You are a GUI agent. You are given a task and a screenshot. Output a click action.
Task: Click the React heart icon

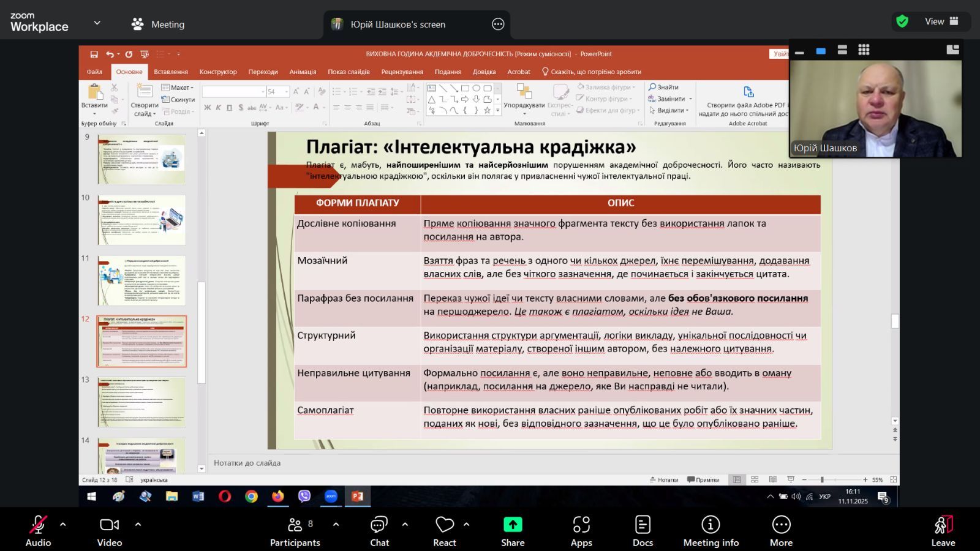(x=444, y=525)
